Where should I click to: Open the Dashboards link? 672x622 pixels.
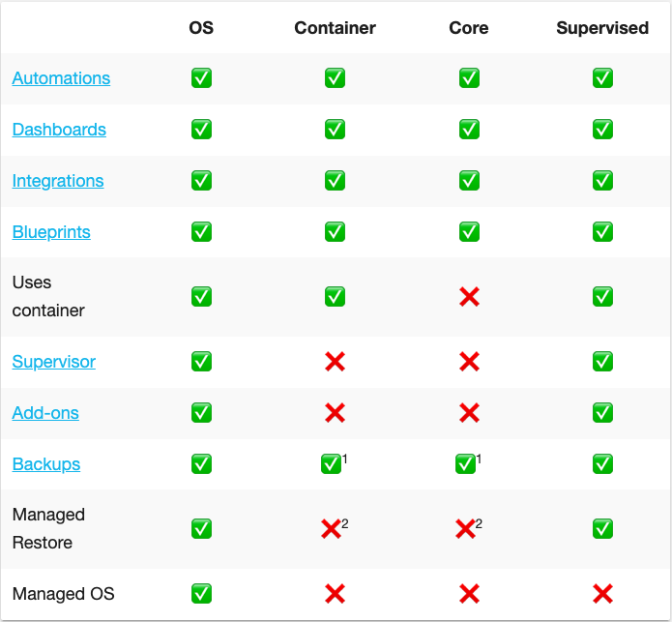59,130
